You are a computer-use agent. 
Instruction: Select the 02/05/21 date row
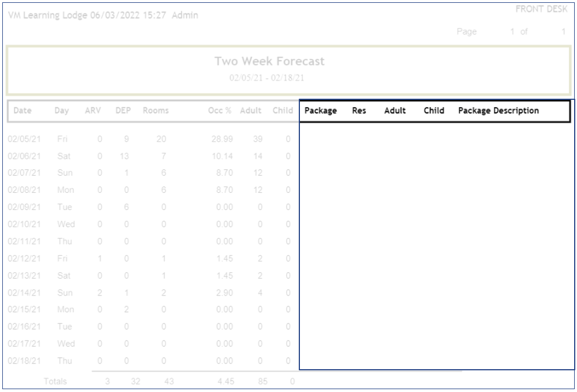24,139
